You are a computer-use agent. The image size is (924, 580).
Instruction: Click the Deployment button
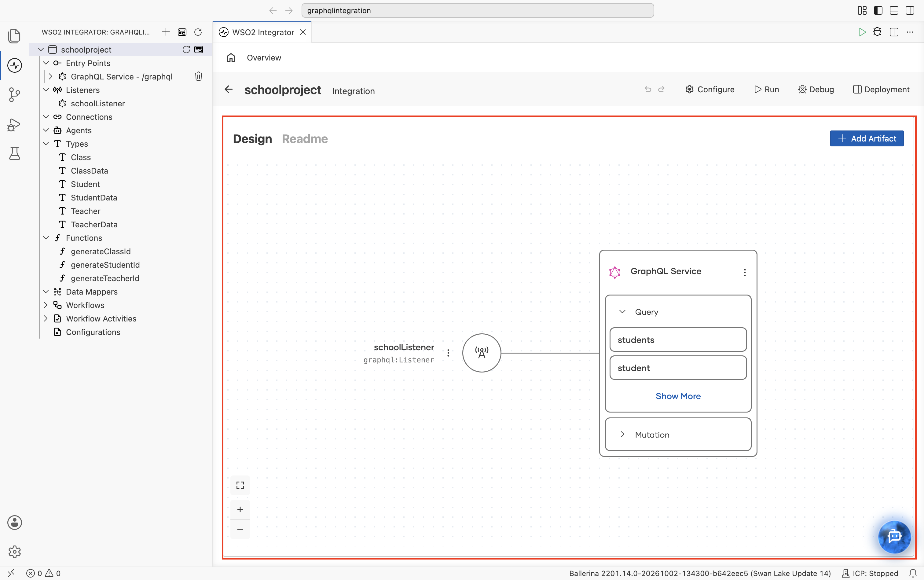(x=881, y=89)
